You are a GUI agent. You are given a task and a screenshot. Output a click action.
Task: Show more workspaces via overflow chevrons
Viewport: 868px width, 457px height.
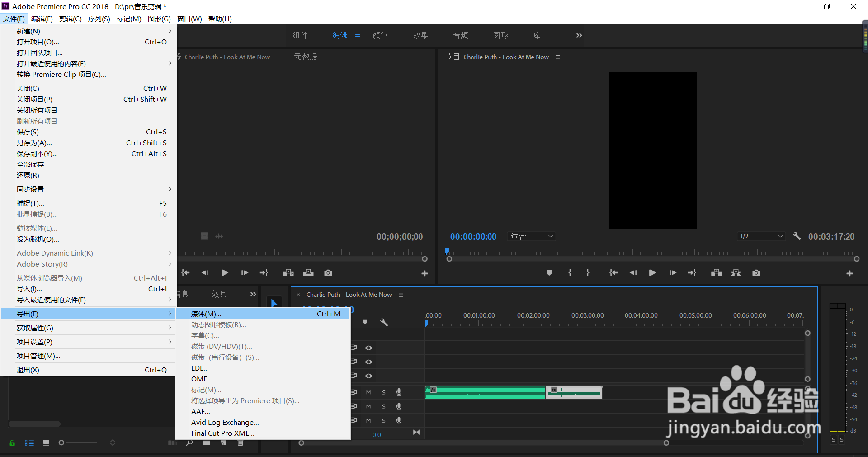(x=579, y=35)
